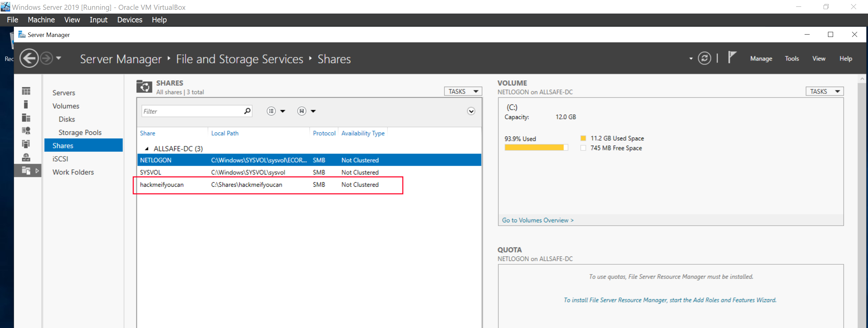
Task: Open the VirtualBox Input menu
Action: pyautogui.click(x=98, y=20)
